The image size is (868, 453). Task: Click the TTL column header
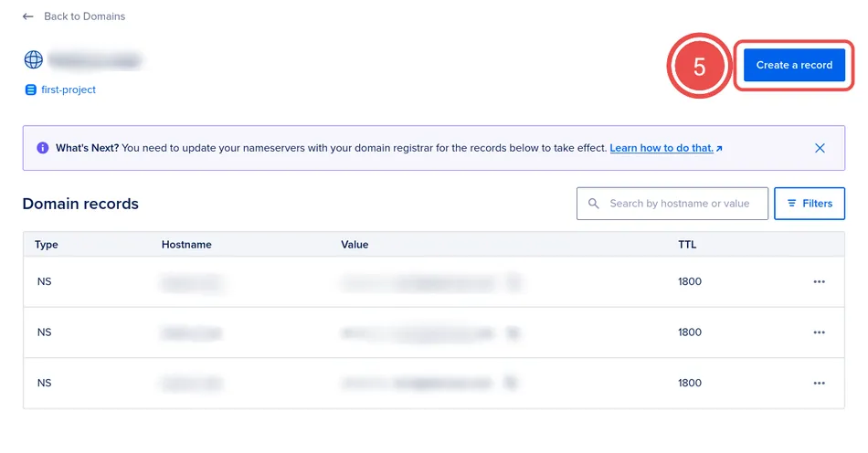click(687, 245)
